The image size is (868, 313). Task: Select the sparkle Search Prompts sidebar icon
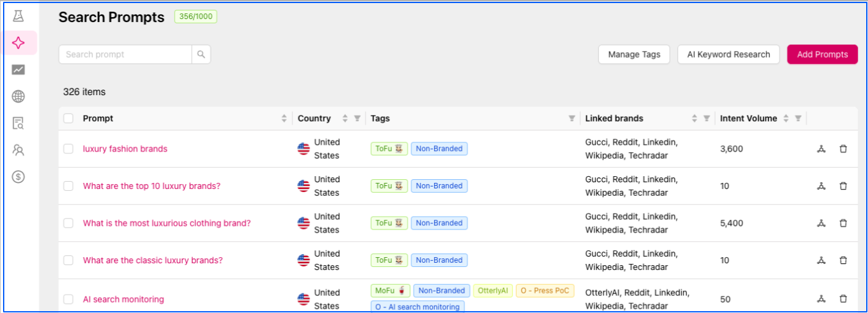(18, 43)
